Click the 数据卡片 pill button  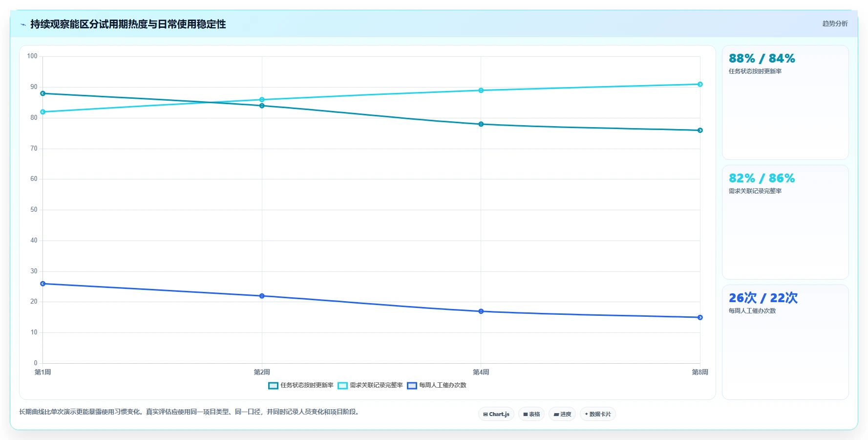598,414
